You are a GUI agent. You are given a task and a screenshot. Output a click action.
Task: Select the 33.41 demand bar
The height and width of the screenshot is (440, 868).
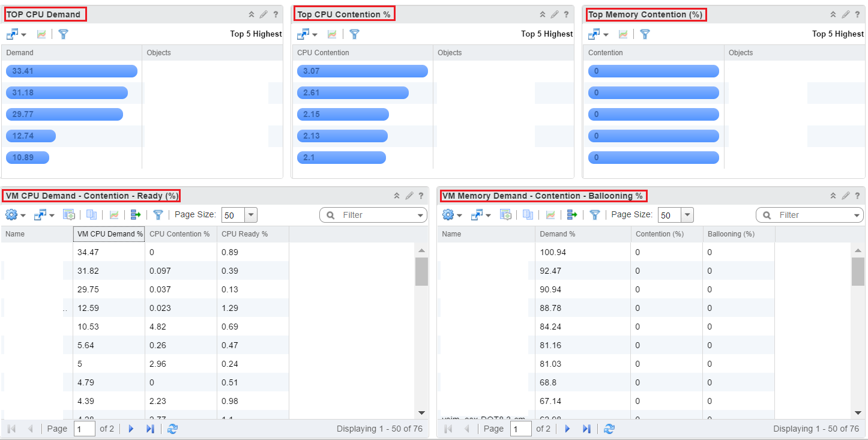[71, 71]
